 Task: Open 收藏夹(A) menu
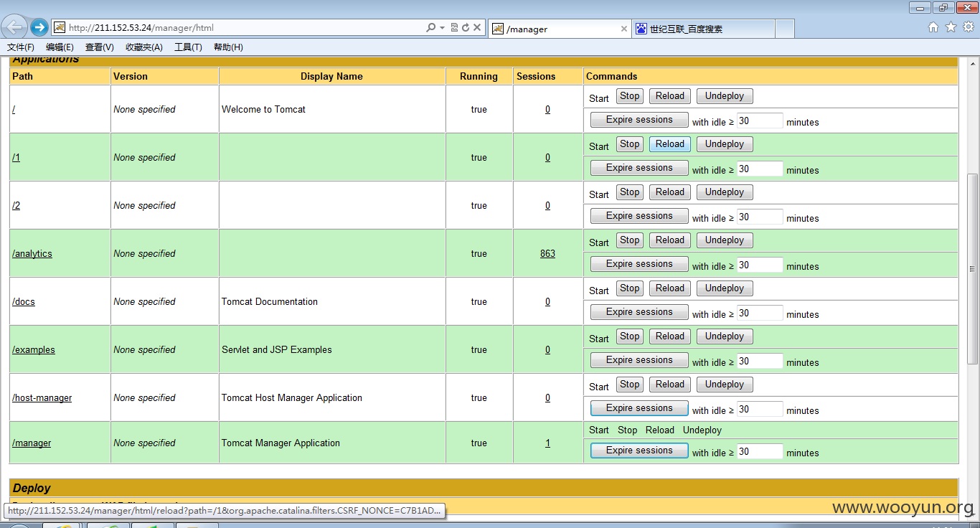pos(143,47)
